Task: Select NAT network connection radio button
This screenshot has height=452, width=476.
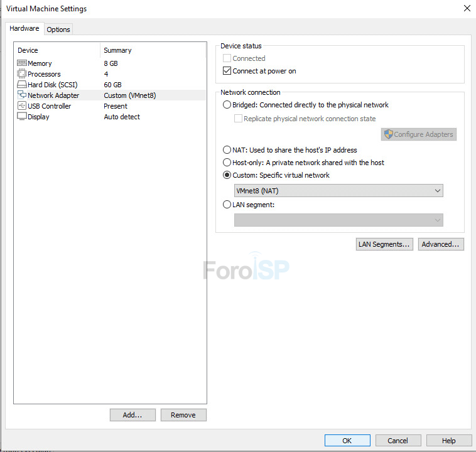Action: click(x=227, y=150)
